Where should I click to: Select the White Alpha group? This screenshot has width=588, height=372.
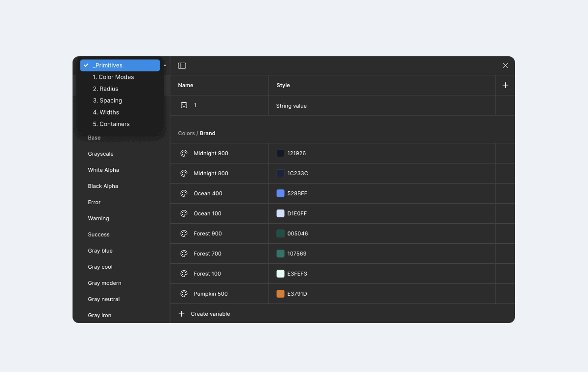click(103, 170)
